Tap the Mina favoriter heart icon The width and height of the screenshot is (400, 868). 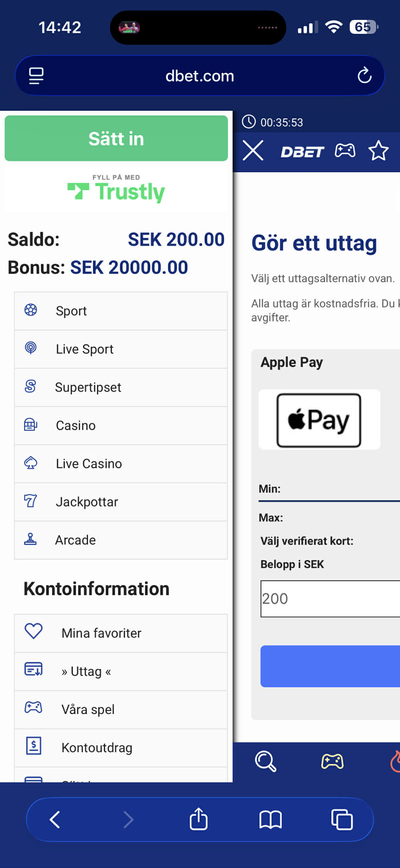[33, 631]
